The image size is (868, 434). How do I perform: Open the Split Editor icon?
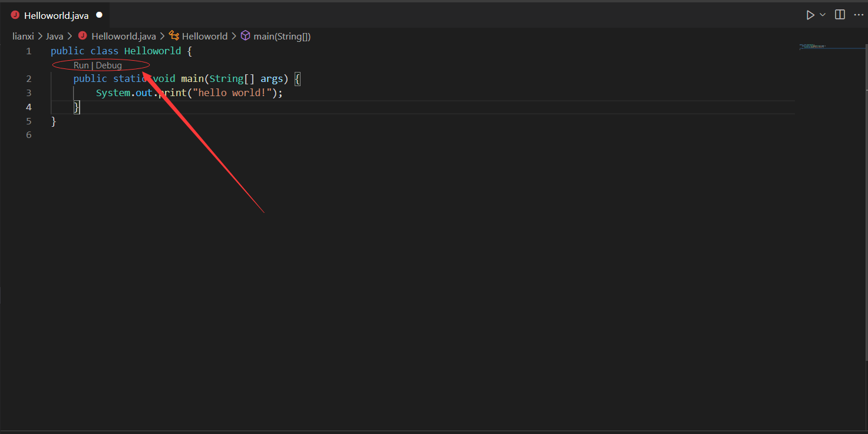[839, 15]
